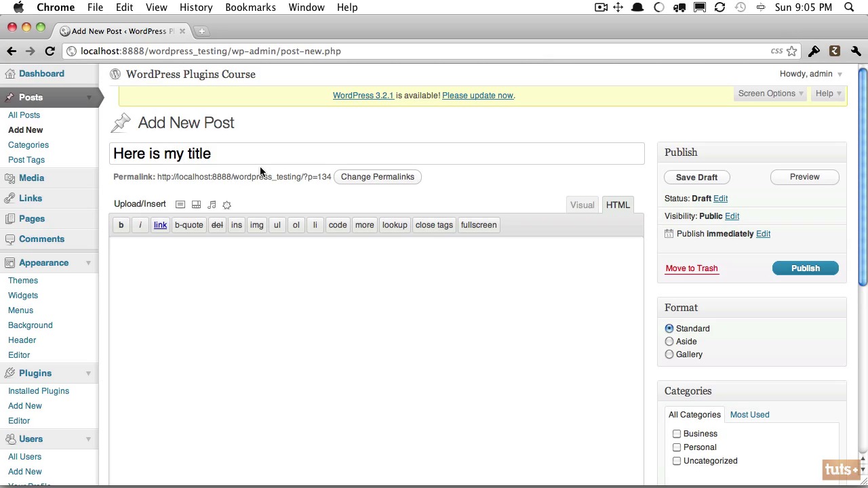Screen dimensions: 868x488
Task: Select the Aside post format
Action: click(x=669, y=342)
